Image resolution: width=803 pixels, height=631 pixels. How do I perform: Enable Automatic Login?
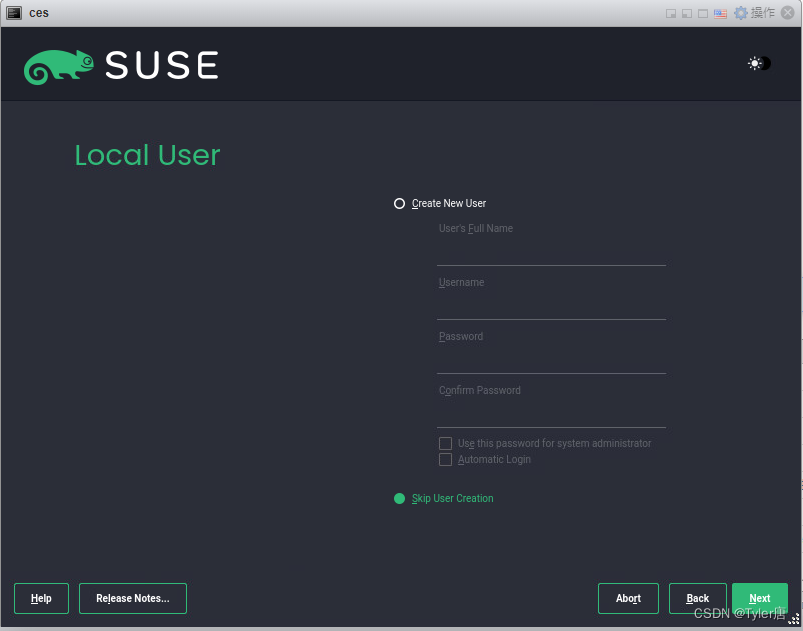(x=445, y=459)
